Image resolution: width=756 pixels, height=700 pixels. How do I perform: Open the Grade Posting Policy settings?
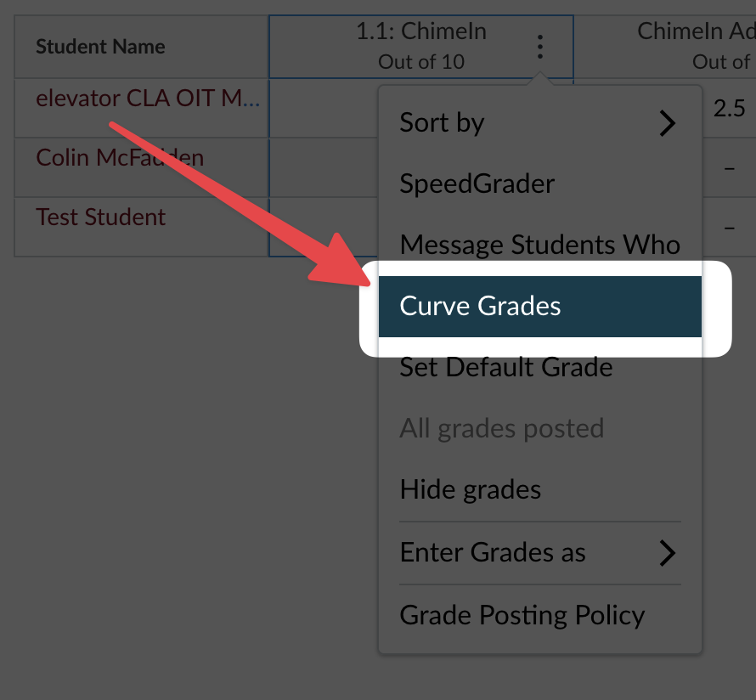[522, 615]
